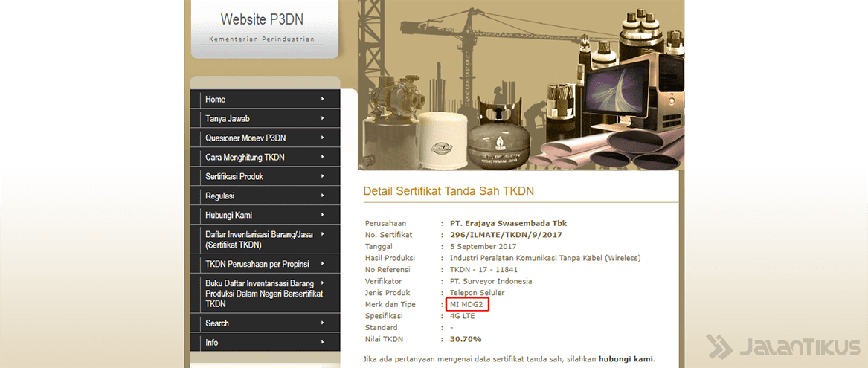
Task: Select reference number 'TKDN - 17 - 11841'
Action: 483,270
